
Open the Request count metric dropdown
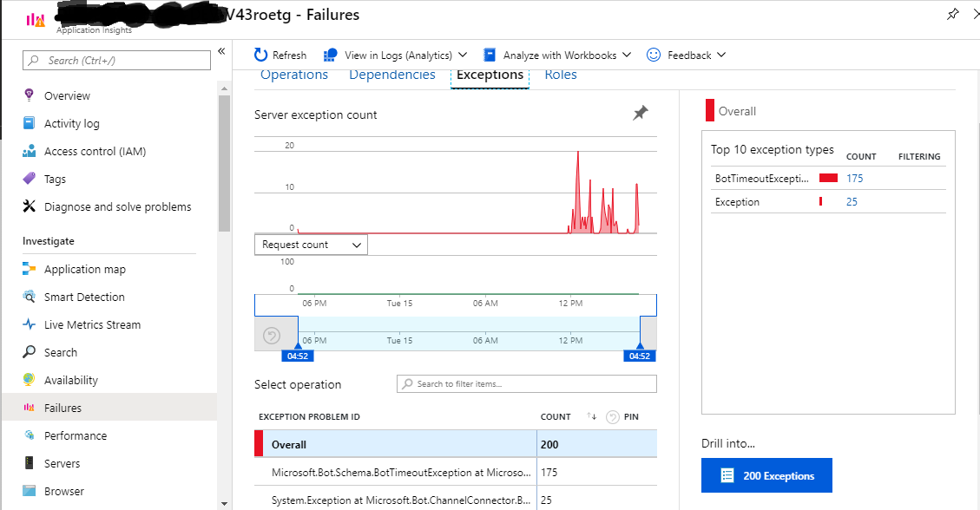click(x=310, y=244)
